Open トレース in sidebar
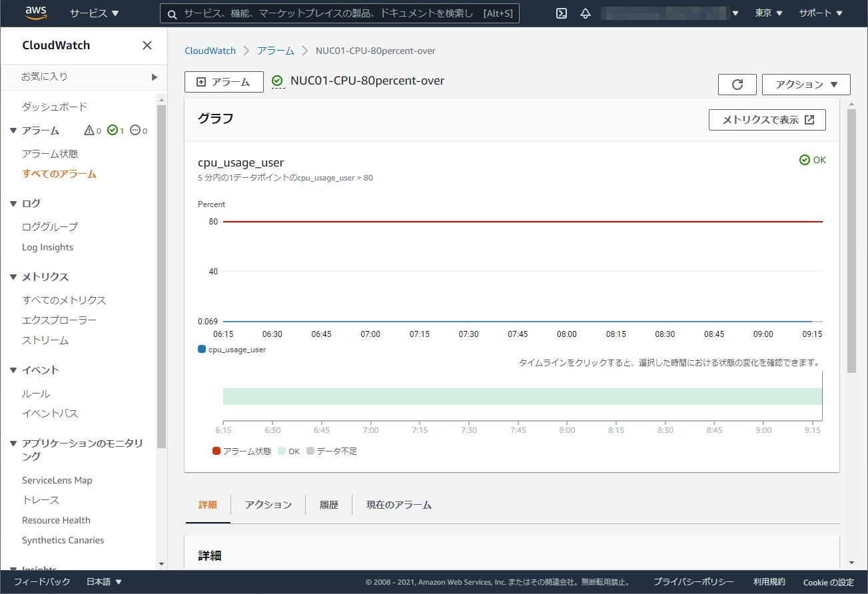 [x=41, y=500]
